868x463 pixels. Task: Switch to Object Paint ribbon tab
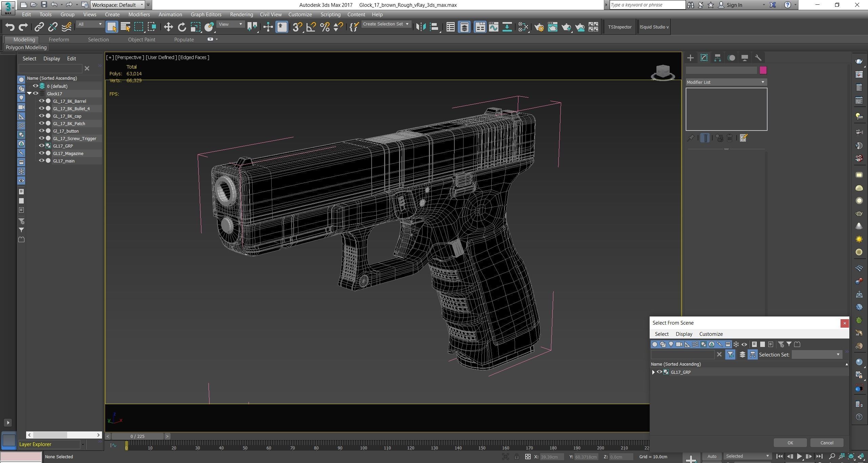click(141, 40)
